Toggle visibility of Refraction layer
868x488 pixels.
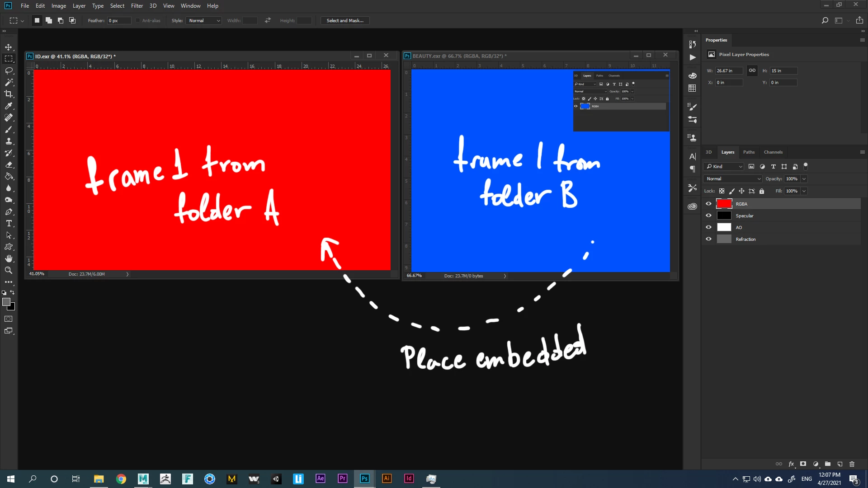click(708, 239)
